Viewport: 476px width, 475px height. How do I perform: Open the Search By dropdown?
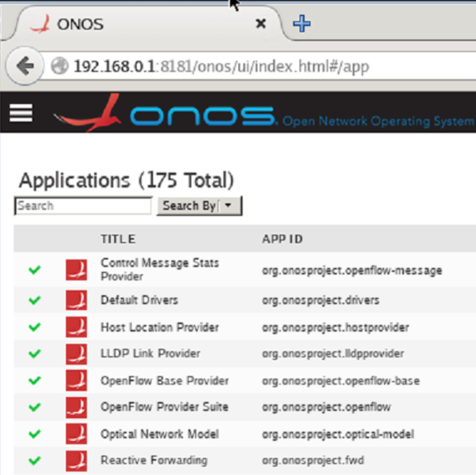[x=199, y=206]
